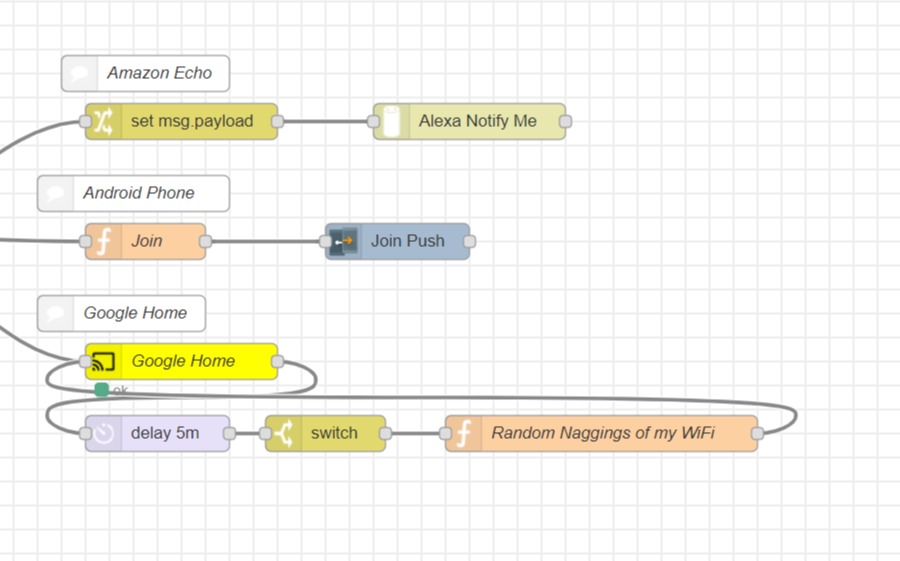The width and height of the screenshot is (900, 561).
Task: Click the green ok status indicator
Action: (x=102, y=390)
